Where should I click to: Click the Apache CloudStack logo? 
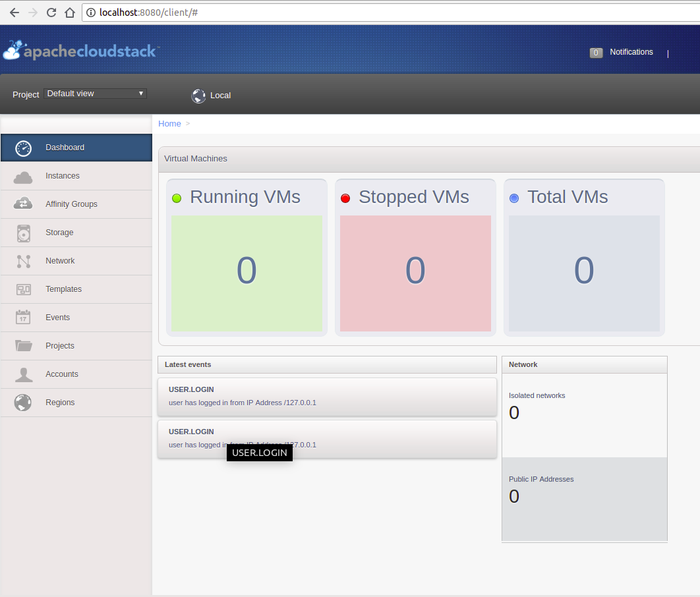click(x=81, y=50)
